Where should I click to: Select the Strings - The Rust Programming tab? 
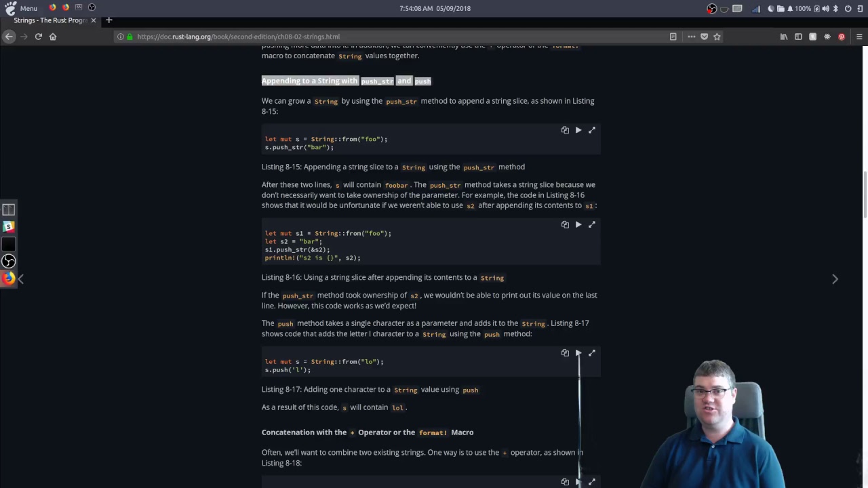[50, 20]
